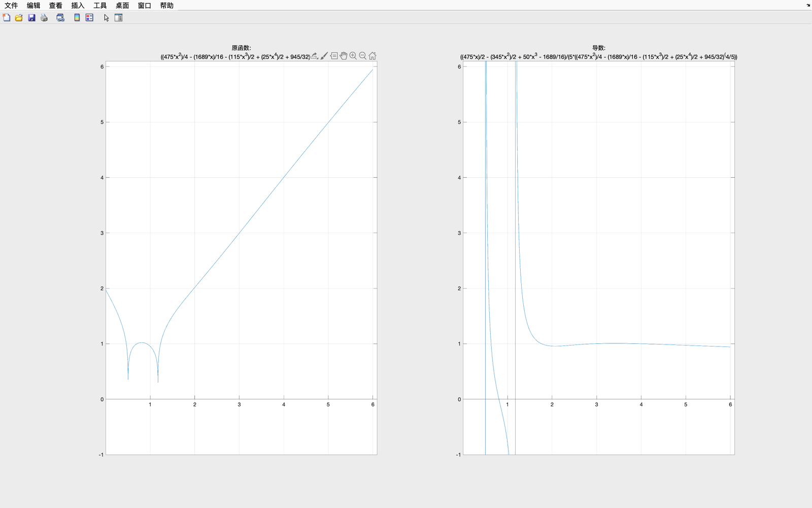This screenshot has width=812, height=508.
Task: Click the Open file folder icon
Action: pyautogui.click(x=19, y=18)
